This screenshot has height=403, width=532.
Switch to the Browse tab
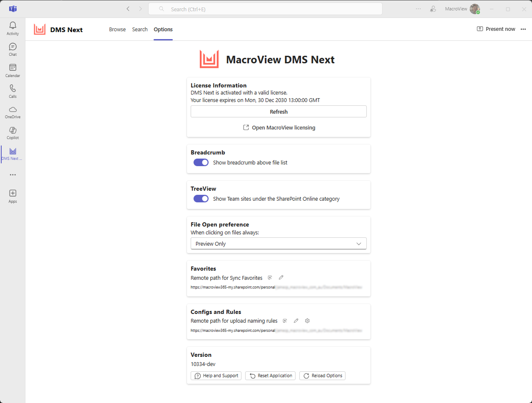click(117, 30)
